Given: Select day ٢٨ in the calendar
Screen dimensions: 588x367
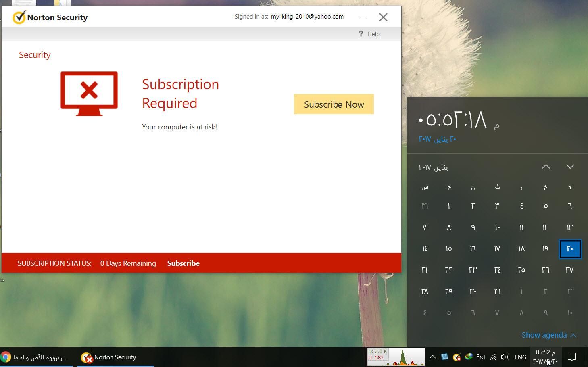Looking at the screenshot, I should pyautogui.click(x=425, y=291).
